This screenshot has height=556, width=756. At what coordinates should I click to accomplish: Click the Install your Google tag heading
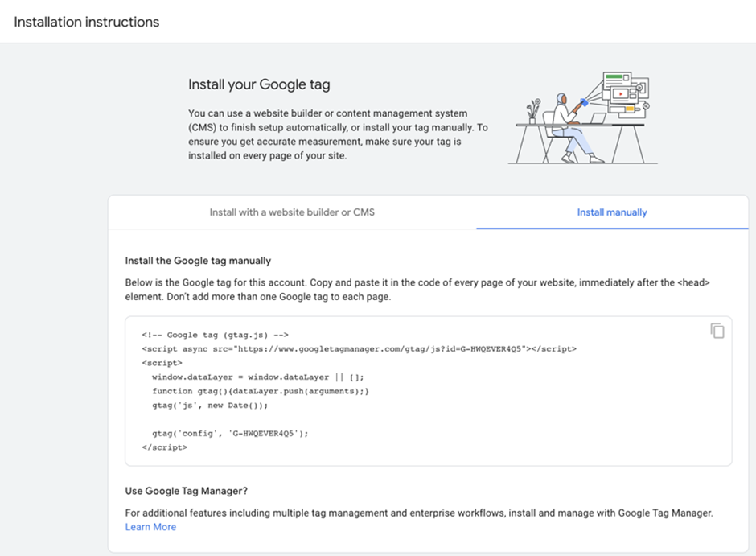(x=259, y=84)
